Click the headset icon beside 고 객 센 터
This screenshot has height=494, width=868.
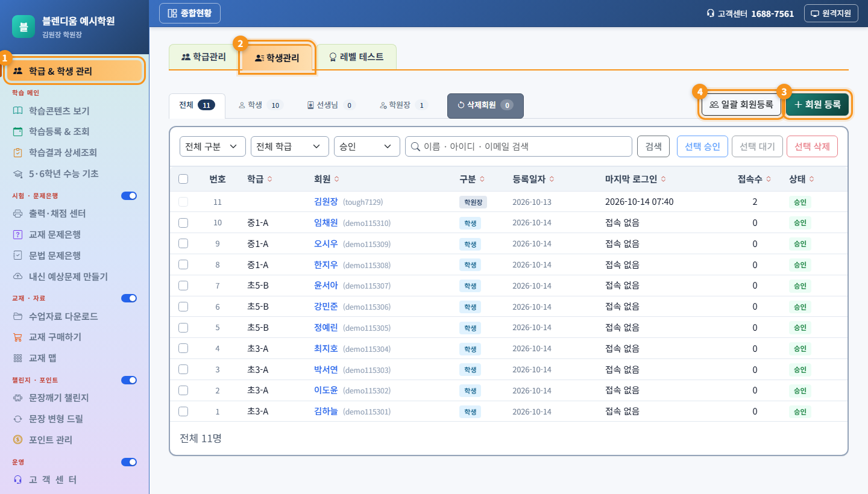tap(17, 480)
